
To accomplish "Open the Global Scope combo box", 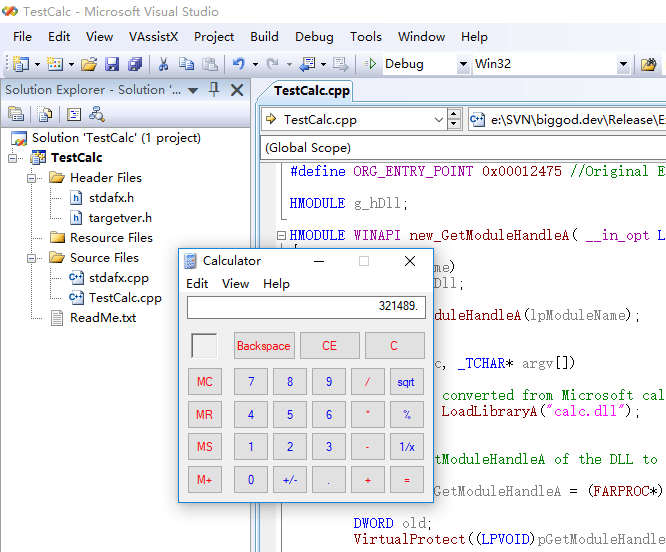I will click(463, 148).
